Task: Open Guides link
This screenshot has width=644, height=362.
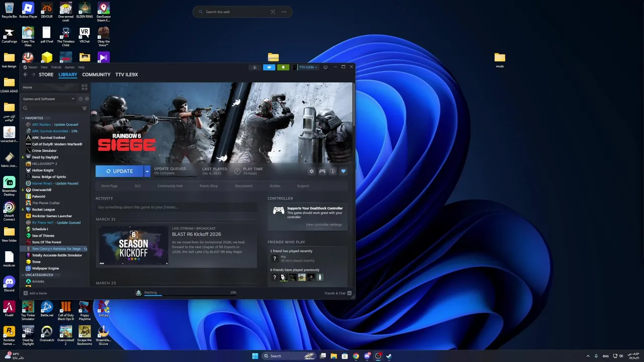Action: (x=275, y=186)
